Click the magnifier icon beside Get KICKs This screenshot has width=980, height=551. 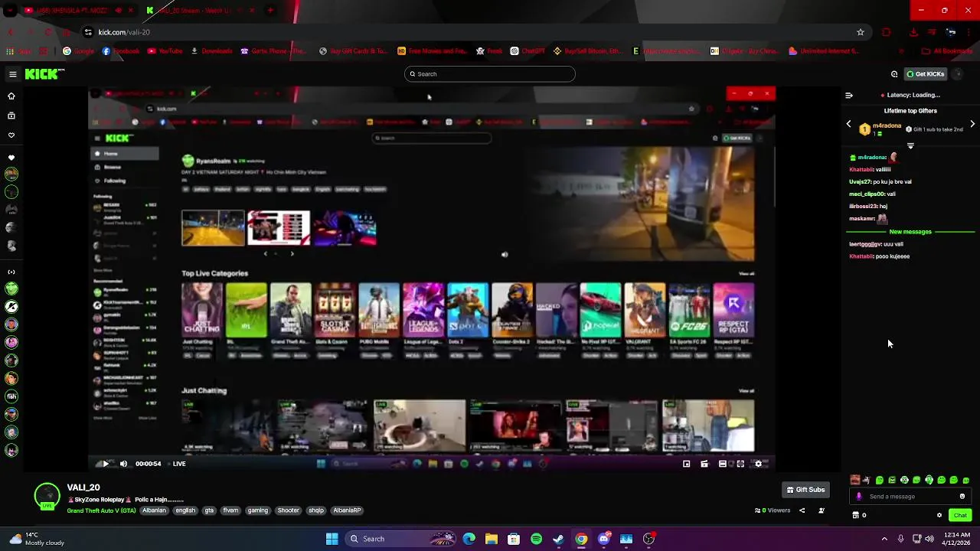tap(894, 74)
